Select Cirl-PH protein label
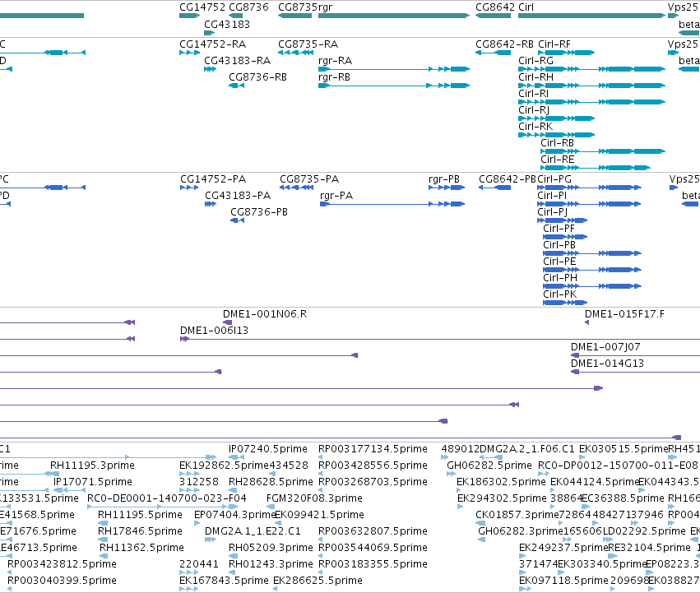Viewport: 700px width, 593px height. (560, 279)
